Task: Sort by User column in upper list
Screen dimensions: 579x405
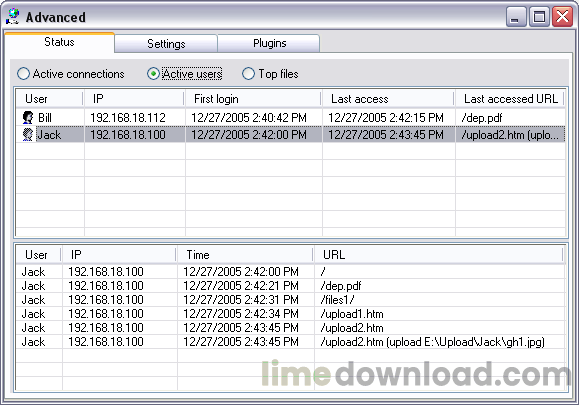Action: coord(49,99)
